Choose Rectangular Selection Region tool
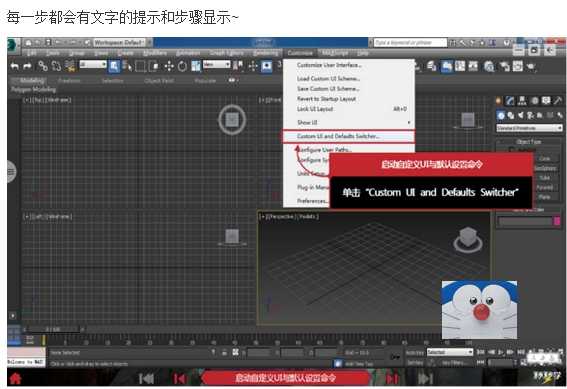Viewport: 567px width, 389px height. (140, 66)
